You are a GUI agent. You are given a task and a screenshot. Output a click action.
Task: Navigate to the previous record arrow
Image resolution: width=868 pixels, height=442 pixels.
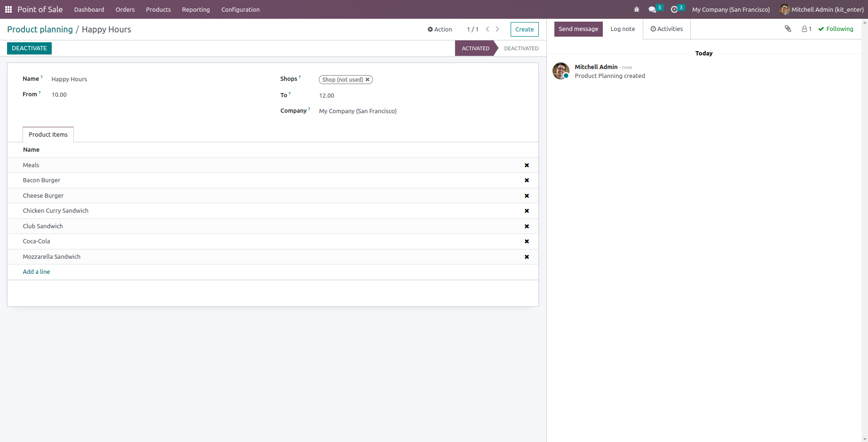(487, 29)
